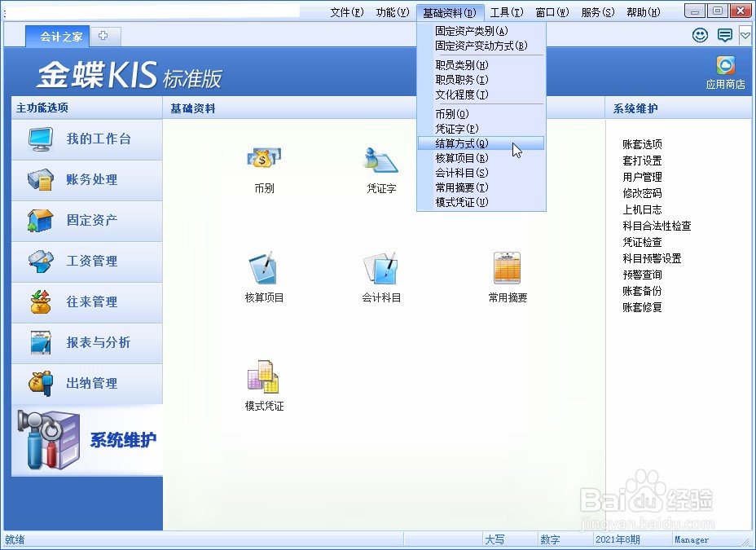756x550 pixels.
Task: Choose 固定资产变动方式(B) menu entry
Action: 481,46
